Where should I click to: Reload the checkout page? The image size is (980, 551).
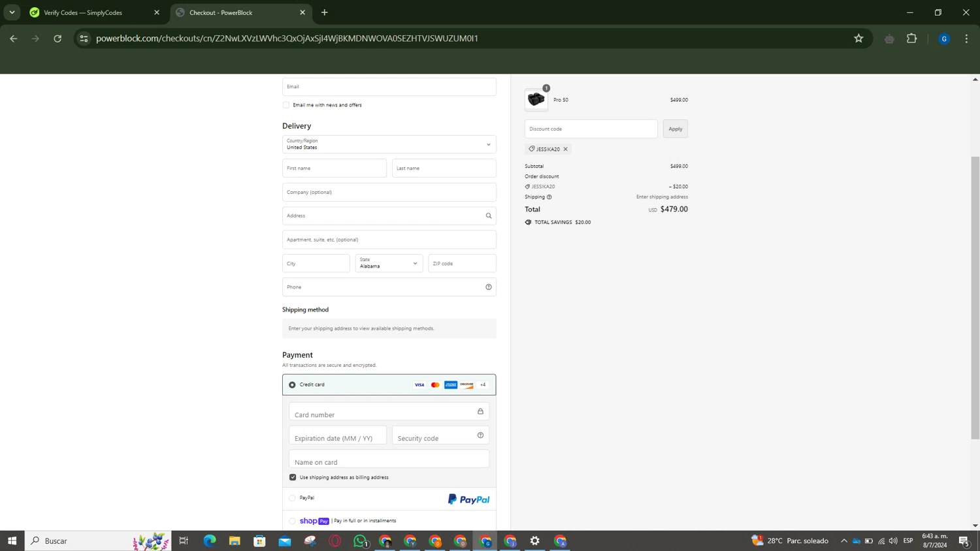(x=57, y=39)
